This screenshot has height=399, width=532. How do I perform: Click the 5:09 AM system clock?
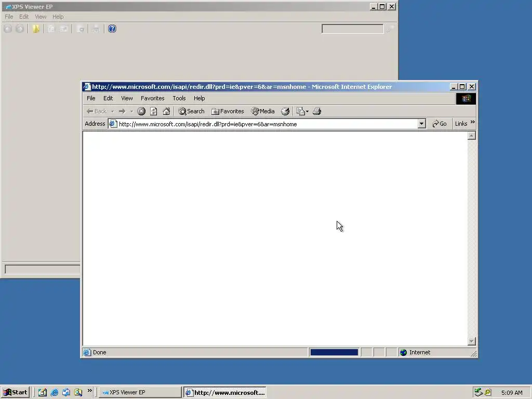pos(512,393)
